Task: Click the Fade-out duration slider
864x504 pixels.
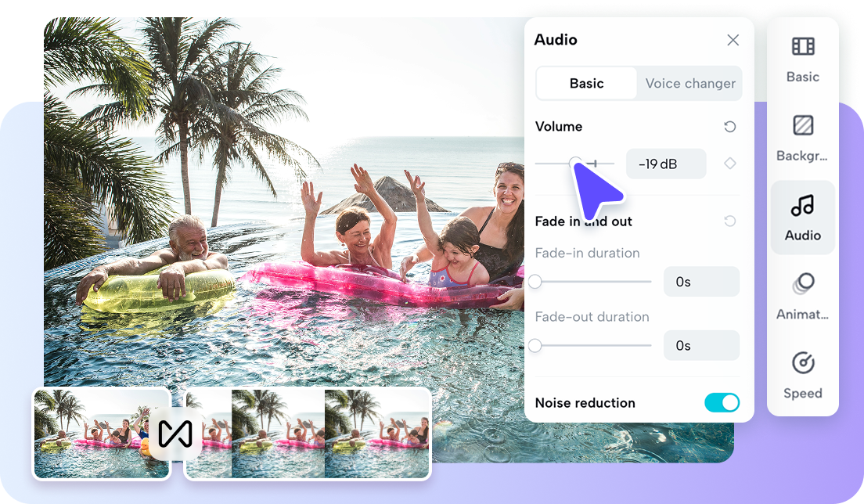Action: (593, 345)
